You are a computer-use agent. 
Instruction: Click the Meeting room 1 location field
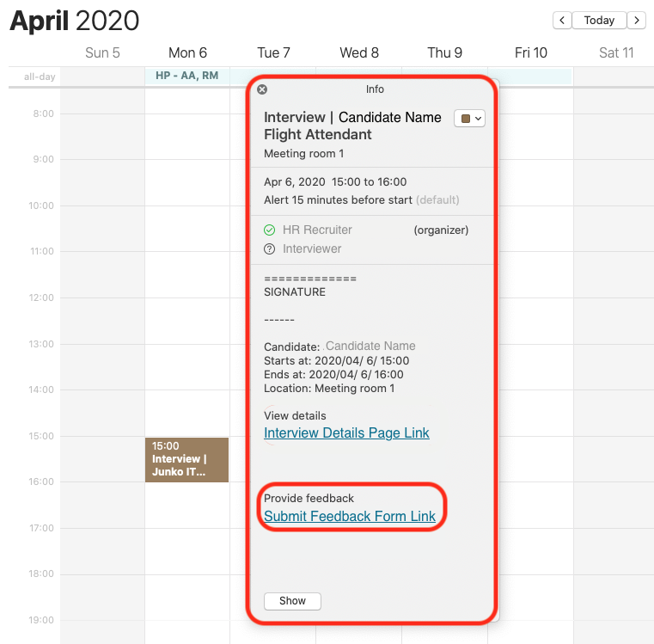coord(303,154)
